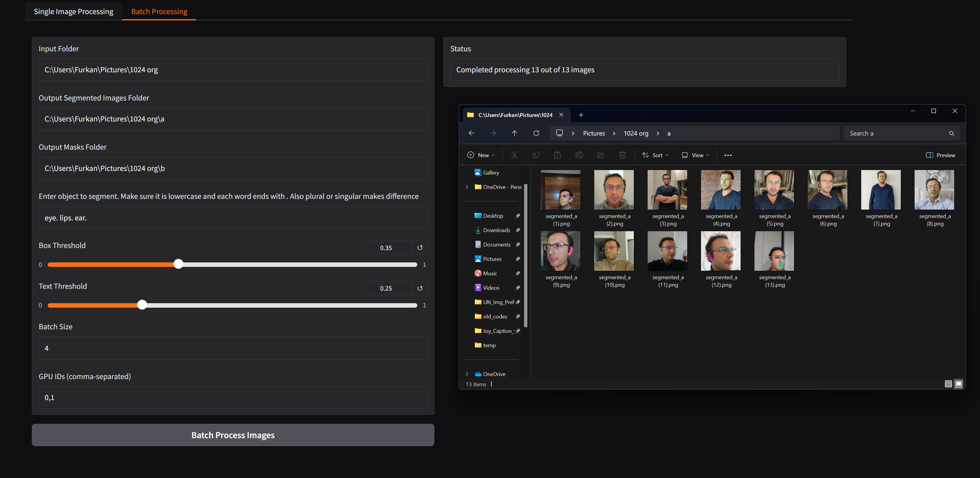Viewport: 980px width, 478px height.
Task: Click the Back navigation arrow
Action: pyautogui.click(x=471, y=133)
